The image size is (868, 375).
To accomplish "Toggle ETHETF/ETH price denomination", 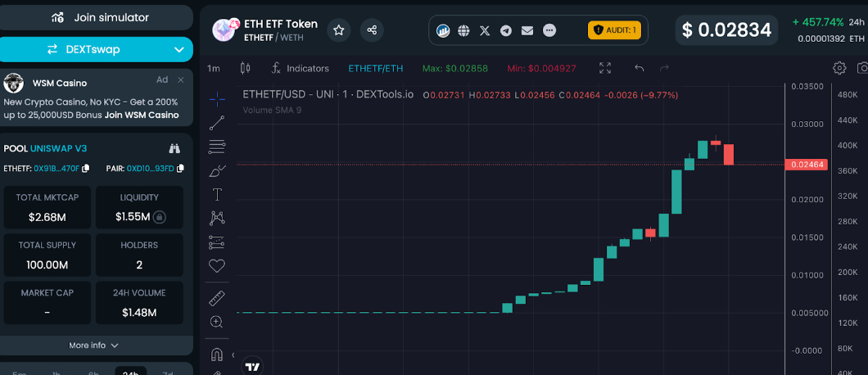I will 375,68.
